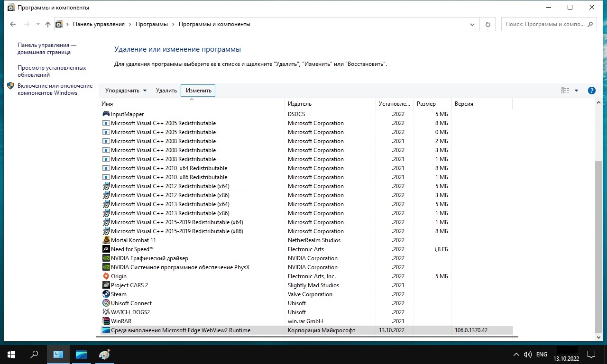Open Просмотр установленных обновлений link

coord(52,72)
